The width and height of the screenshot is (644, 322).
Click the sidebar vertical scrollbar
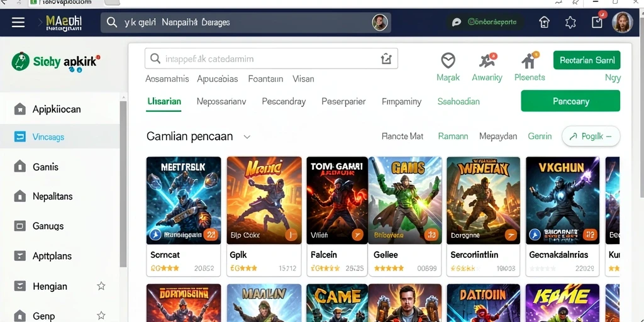[x=123, y=185]
